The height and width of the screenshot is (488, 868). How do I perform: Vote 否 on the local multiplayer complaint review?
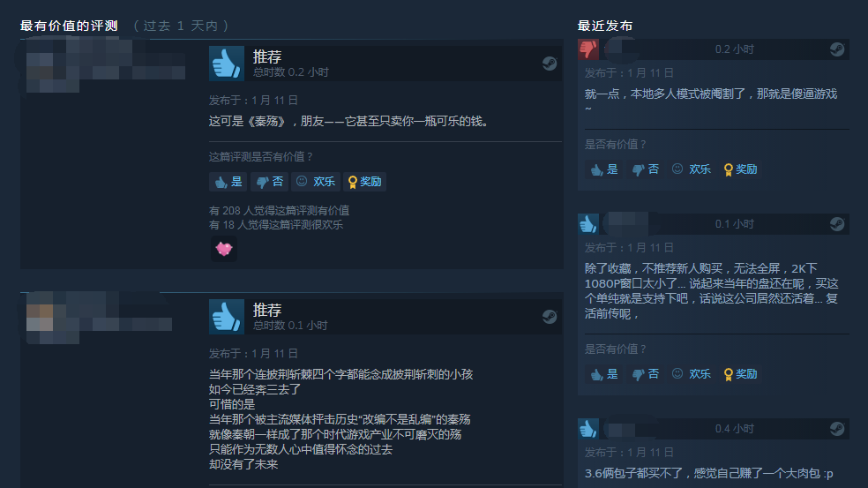[x=646, y=169]
